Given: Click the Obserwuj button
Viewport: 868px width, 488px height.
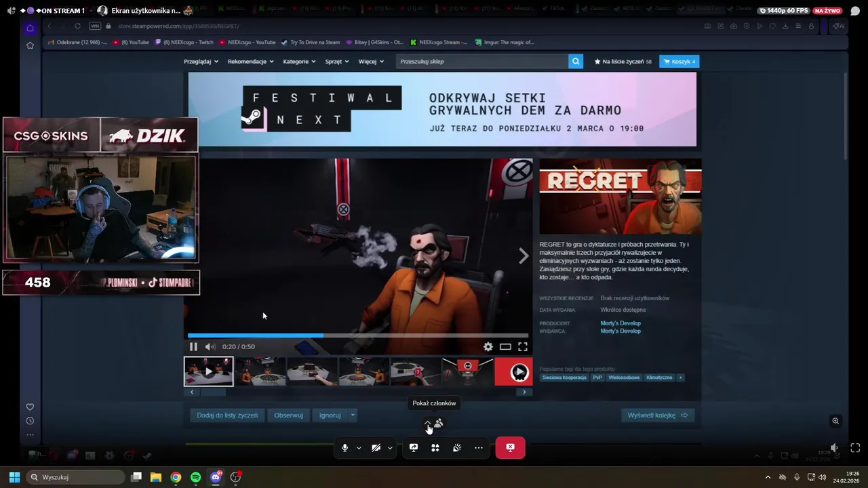Looking at the screenshot, I should pos(289,415).
